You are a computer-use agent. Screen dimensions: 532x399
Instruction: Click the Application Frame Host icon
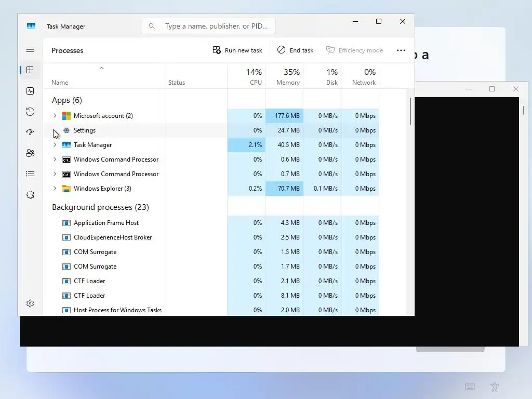coord(66,223)
